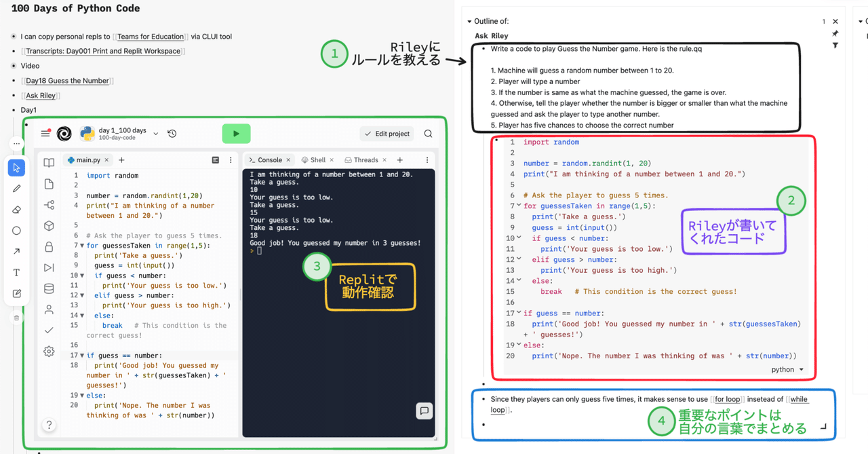The height and width of the screenshot is (454, 868).
Task: Open the Git graph panel in Replit sidebar
Action: (x=48, y=205)
